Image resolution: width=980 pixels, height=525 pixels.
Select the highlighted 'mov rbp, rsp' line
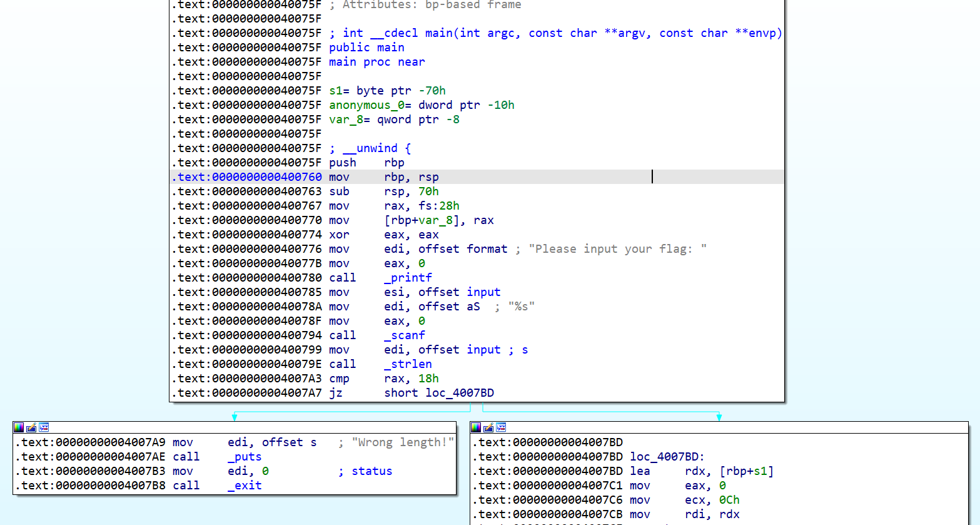coord(477,177)
